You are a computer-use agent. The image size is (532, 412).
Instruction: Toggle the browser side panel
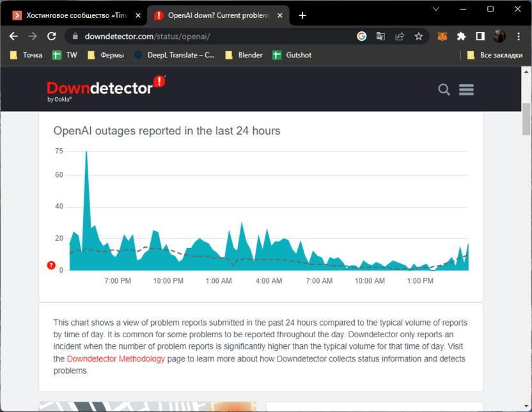click(480, 36)
